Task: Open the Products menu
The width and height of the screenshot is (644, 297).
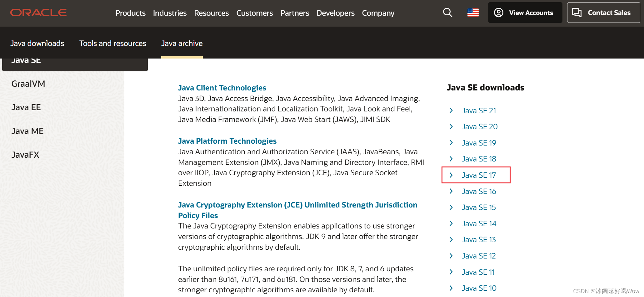Action: [x=130, y=13]
